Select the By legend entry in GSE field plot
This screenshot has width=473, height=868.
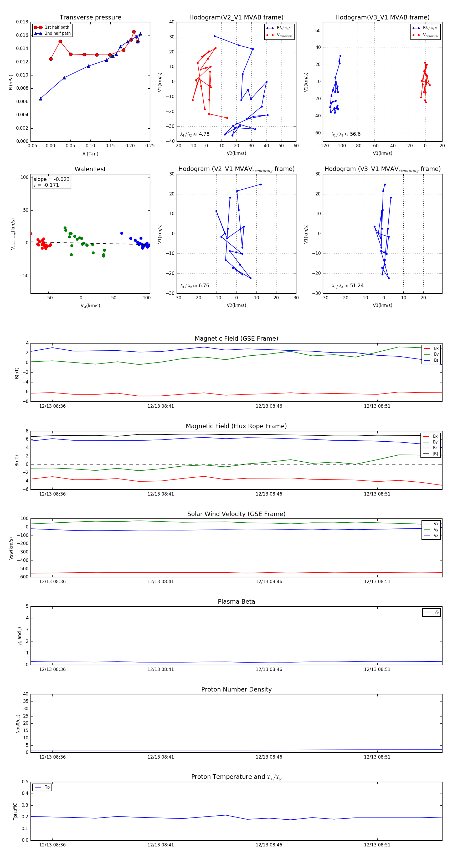click(x=431, y=355)
